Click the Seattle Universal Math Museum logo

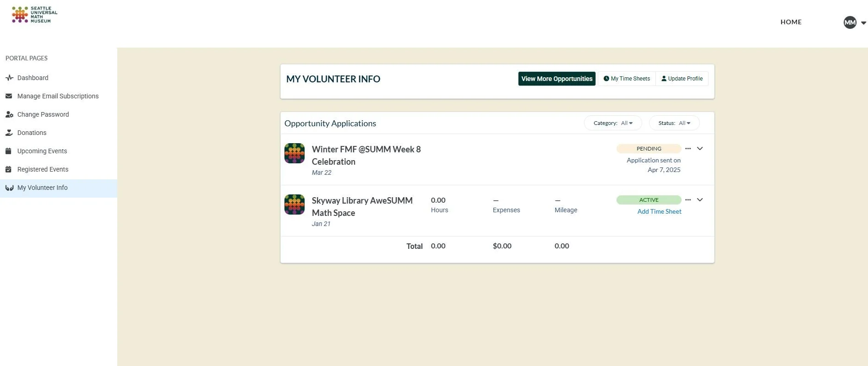[x=35, y=15]
